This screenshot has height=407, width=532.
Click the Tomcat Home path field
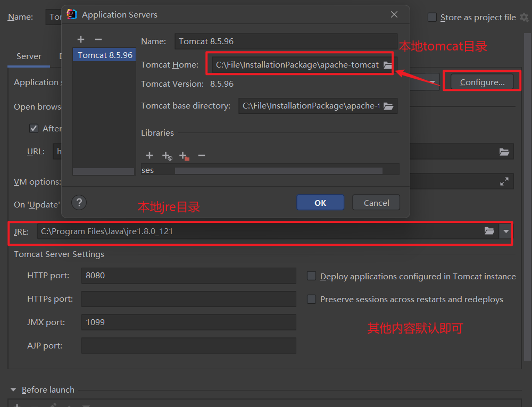pyautogui.click(x=297, y=65)
